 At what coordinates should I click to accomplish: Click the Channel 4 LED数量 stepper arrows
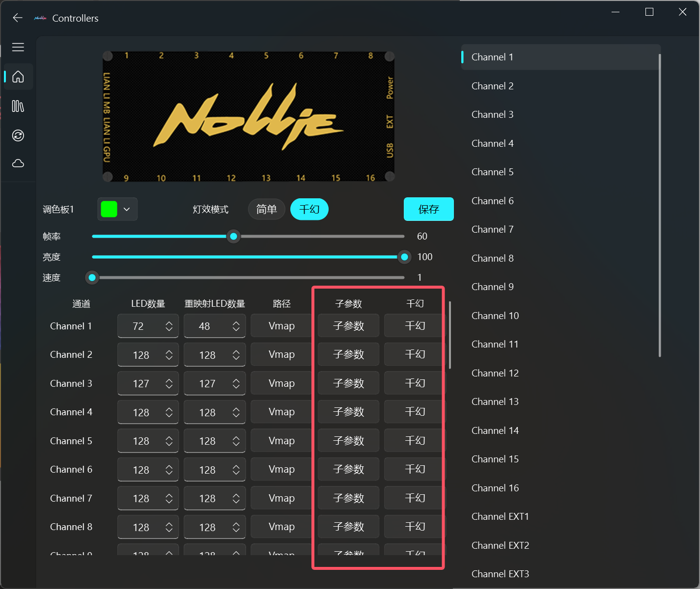169,413
